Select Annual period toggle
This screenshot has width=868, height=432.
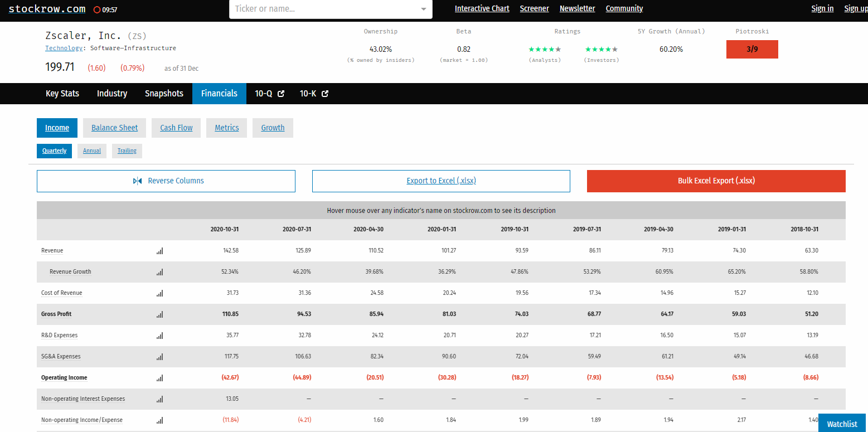pos(92,151)
